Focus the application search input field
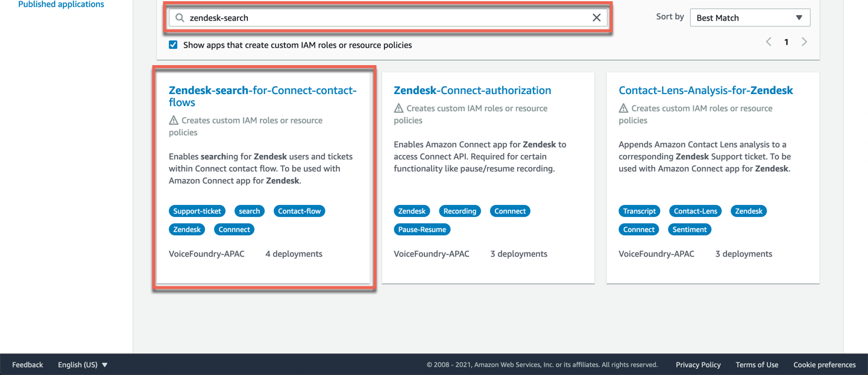The height and width of the screenshot is (375, 868). [386, 17]
